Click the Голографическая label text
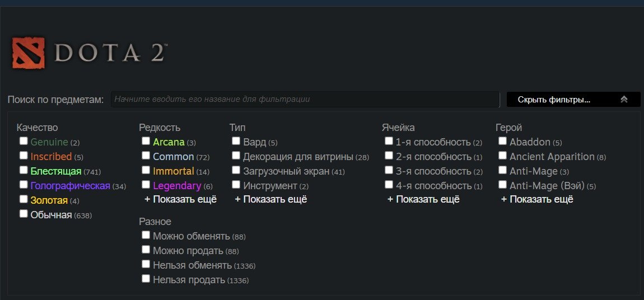Viewport: 644px width, 300px height. pyautogui.click(x=70, y=186)
